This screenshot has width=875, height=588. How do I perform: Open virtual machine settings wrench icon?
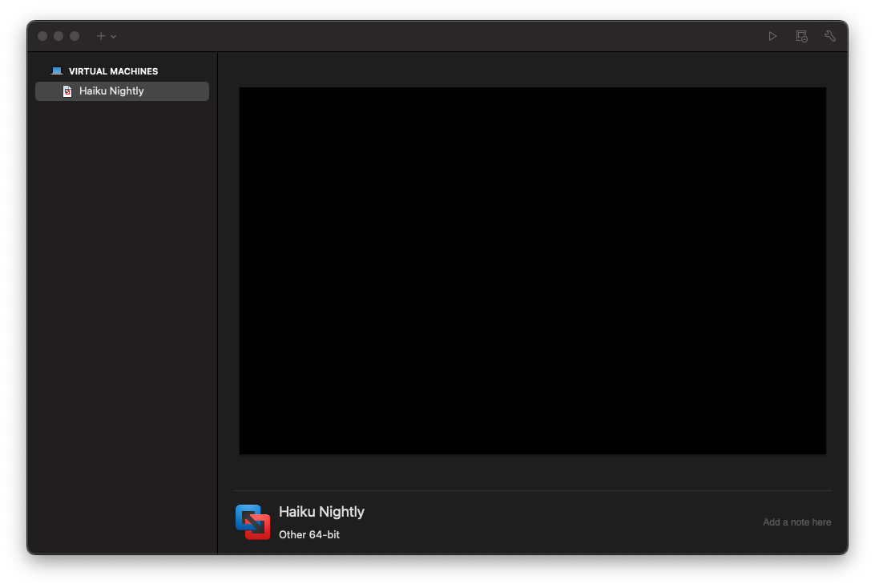click(830, 36)
